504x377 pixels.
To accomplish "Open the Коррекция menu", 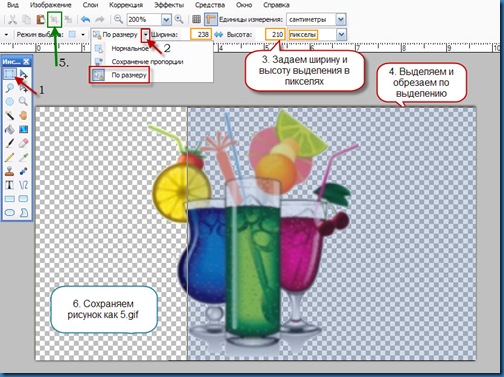I will [126, 5].
